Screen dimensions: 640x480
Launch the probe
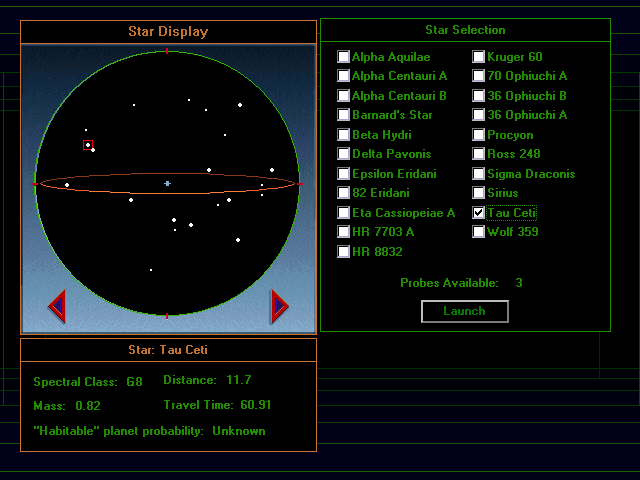tap(464, 311)
